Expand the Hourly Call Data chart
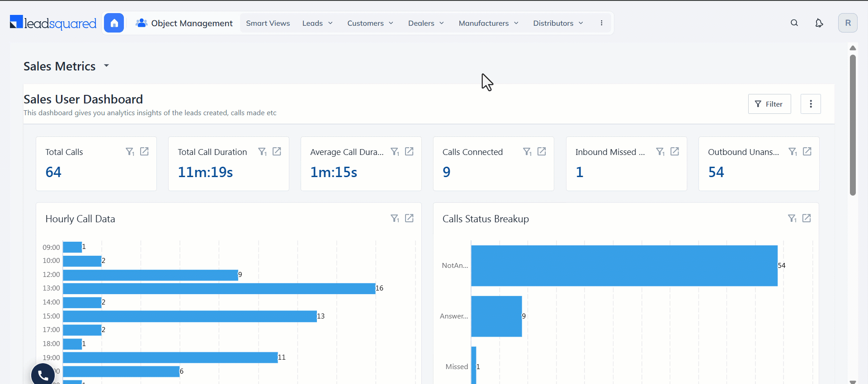The width and height of the screenshot is (868, 384). coord(409,219)
